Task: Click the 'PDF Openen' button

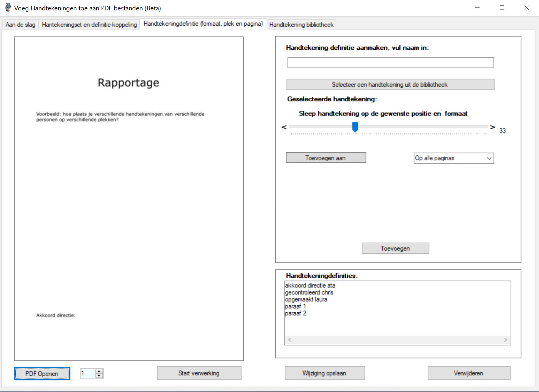Action: [x=42, y=374]
